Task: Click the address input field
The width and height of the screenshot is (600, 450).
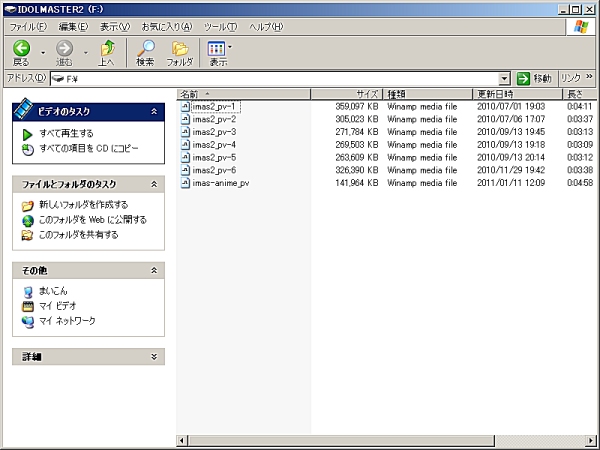Action: pyautogui.click(x=280, y=79)
